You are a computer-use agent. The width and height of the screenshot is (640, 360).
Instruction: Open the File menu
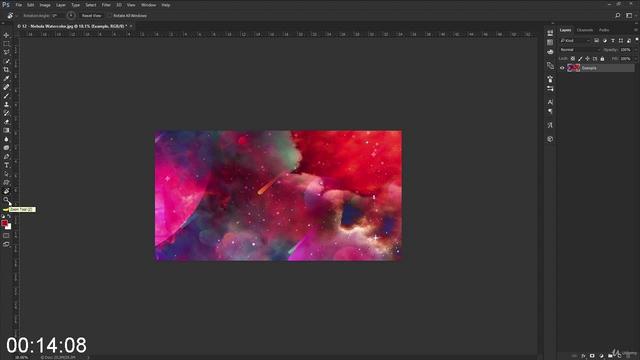tap(19, 5)
